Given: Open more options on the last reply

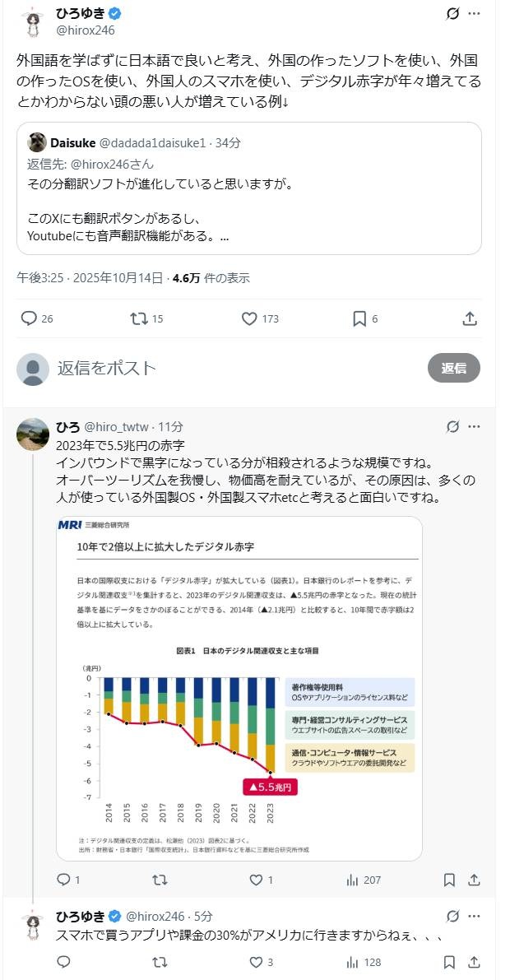Looking at the screenshot, I should coord(475,916).
